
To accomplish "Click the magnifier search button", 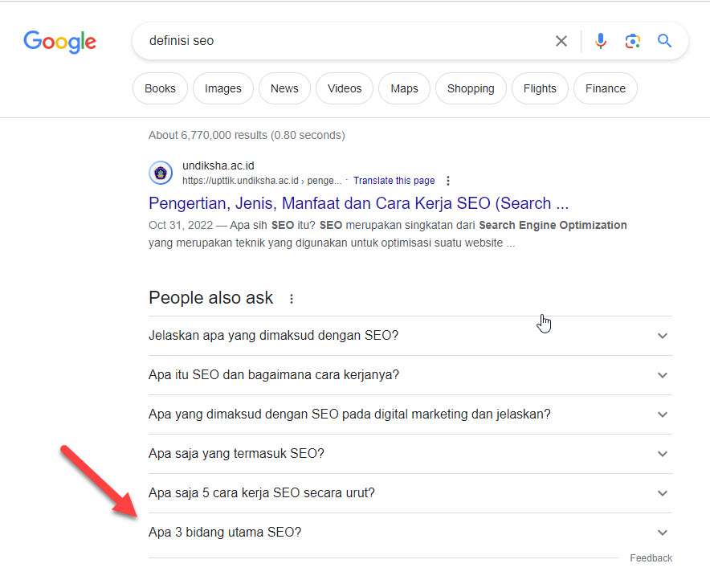I will (x=664, y=41).
